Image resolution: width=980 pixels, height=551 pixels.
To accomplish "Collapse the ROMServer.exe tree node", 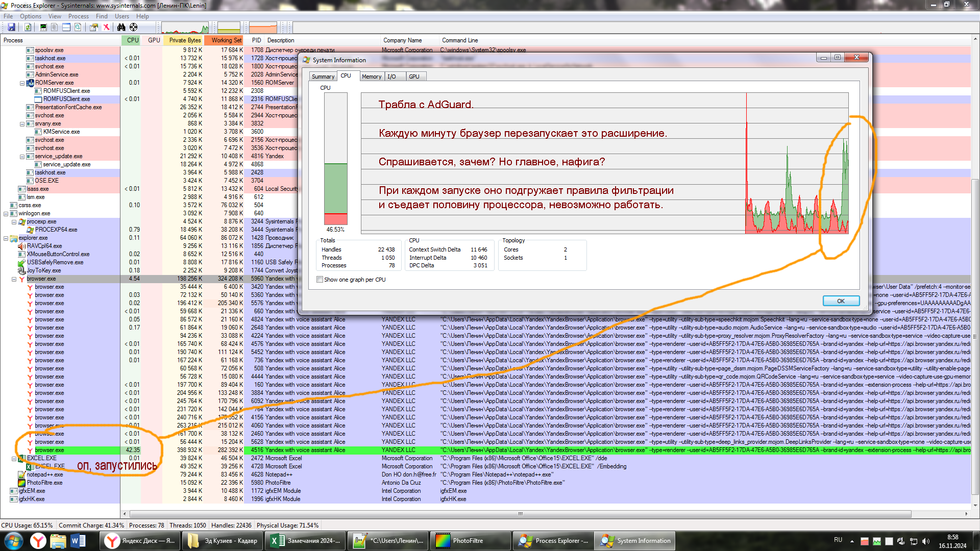I will (x=22, y=83).
